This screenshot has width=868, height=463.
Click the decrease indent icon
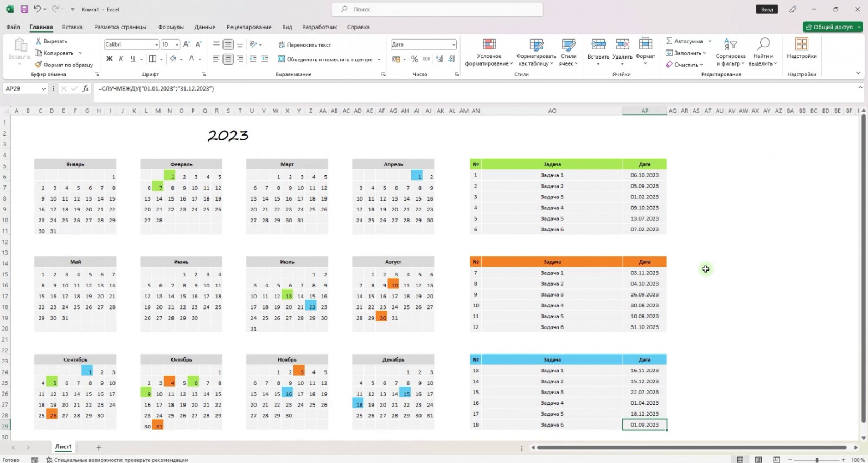click(253, 59)
